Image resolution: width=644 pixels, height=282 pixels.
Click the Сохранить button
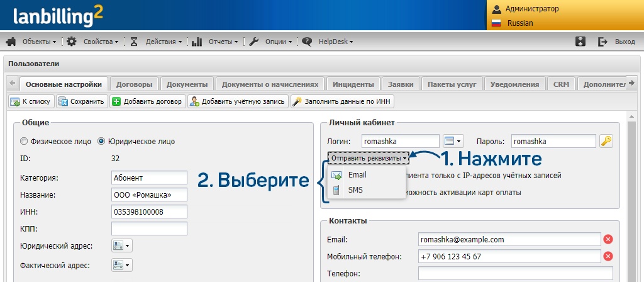[81, 101]
